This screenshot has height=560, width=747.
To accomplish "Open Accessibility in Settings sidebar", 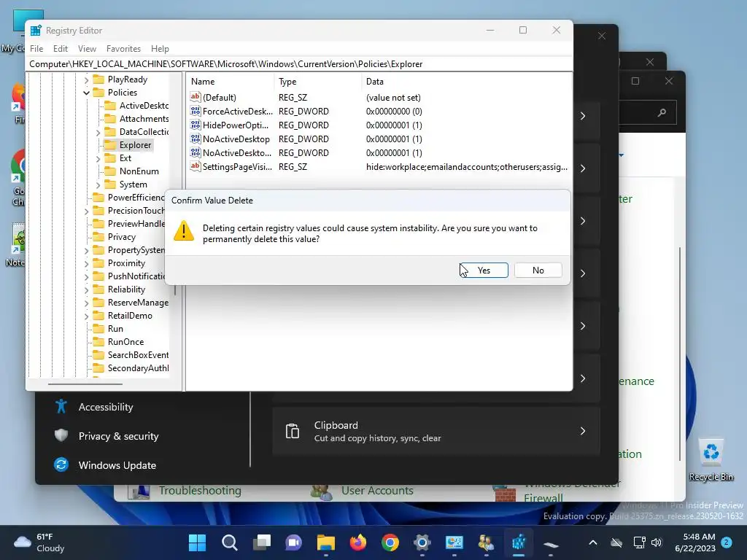I will click(105, 407).
